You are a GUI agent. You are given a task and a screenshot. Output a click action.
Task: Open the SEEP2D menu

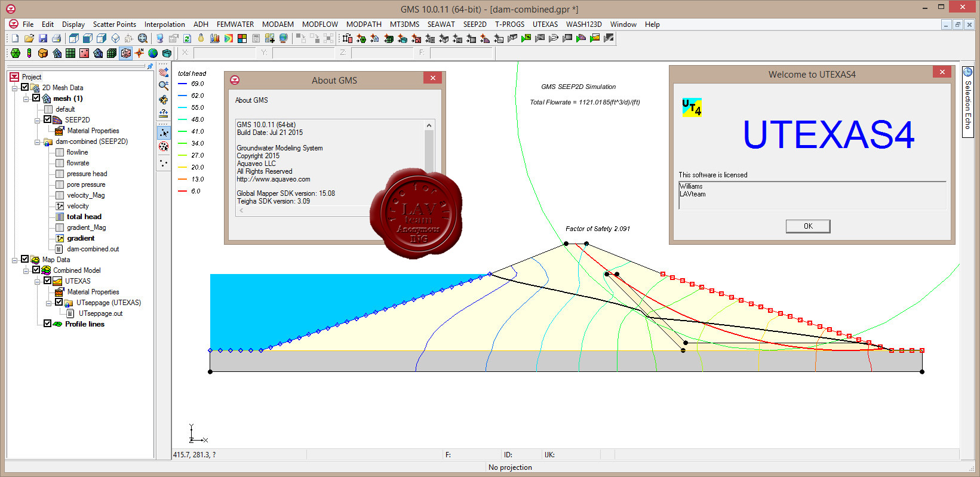tap(475, 24)
